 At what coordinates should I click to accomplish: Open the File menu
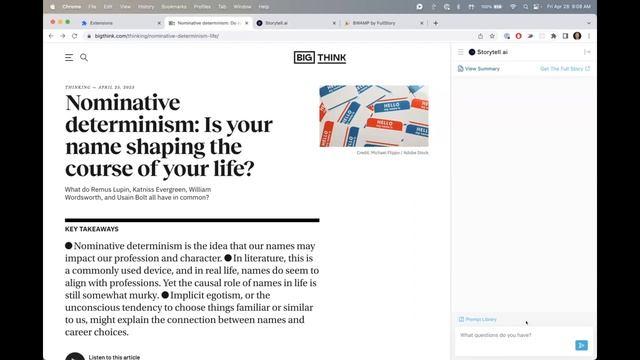point(92,7)
